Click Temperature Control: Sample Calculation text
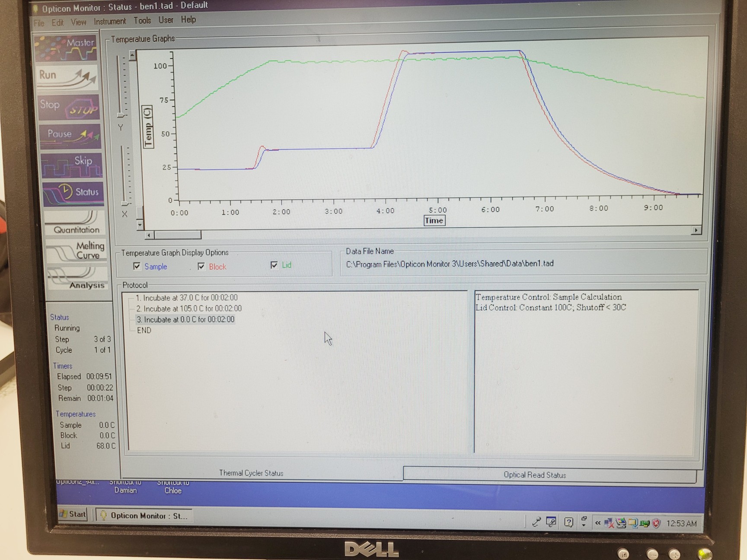 click(549, 297)
